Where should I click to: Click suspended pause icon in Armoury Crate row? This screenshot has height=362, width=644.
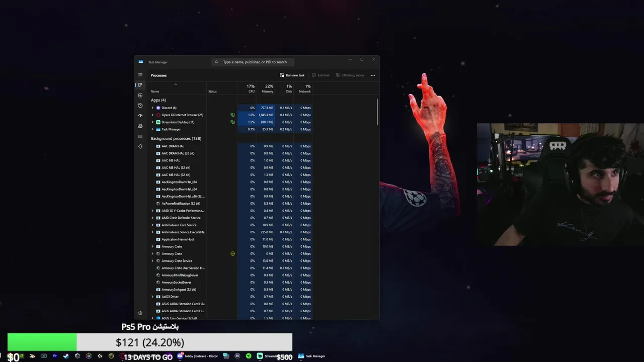(x=232, y=254)
